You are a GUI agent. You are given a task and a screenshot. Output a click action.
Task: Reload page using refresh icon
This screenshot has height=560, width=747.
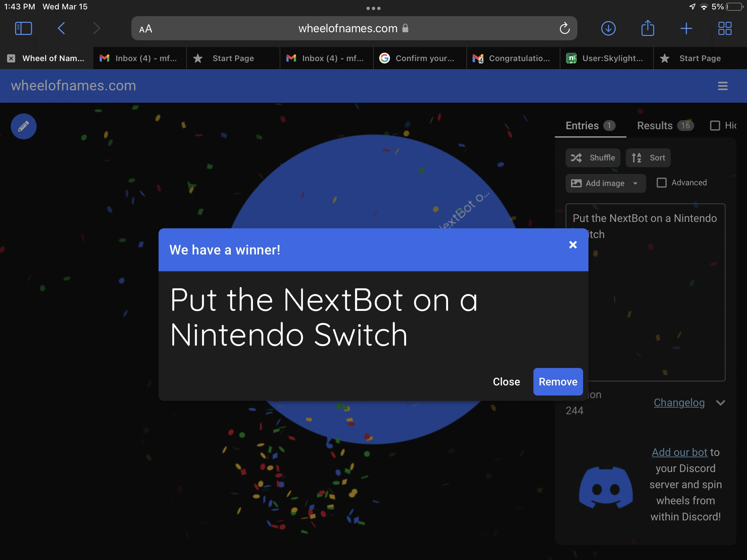coord(564,28)
